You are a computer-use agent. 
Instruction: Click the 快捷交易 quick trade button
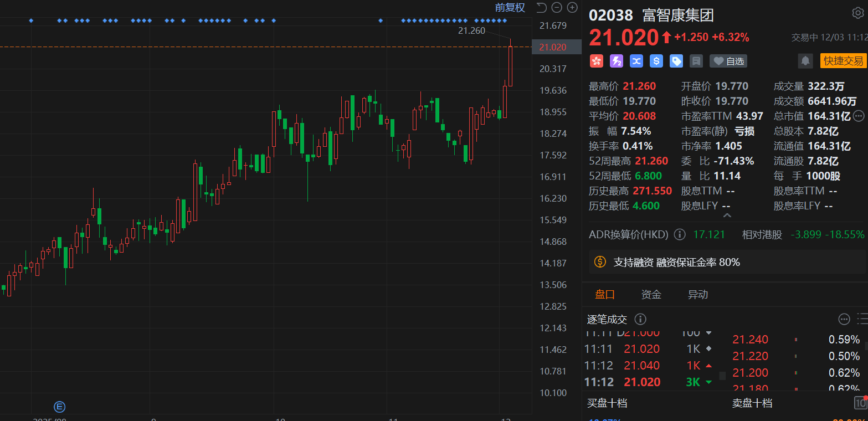click(x=843, y=61)
